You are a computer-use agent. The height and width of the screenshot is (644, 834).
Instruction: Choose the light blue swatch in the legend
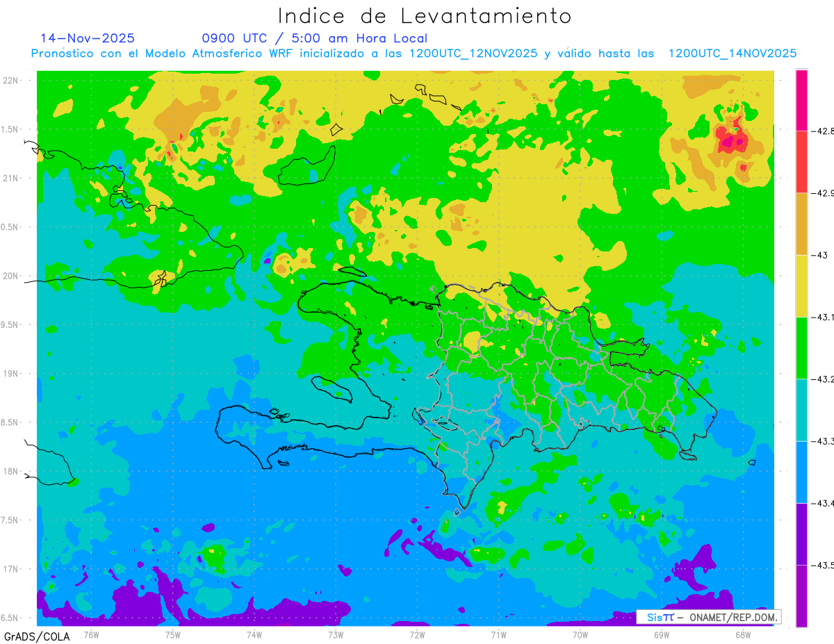pyautogui.click(x=801, y=472)
